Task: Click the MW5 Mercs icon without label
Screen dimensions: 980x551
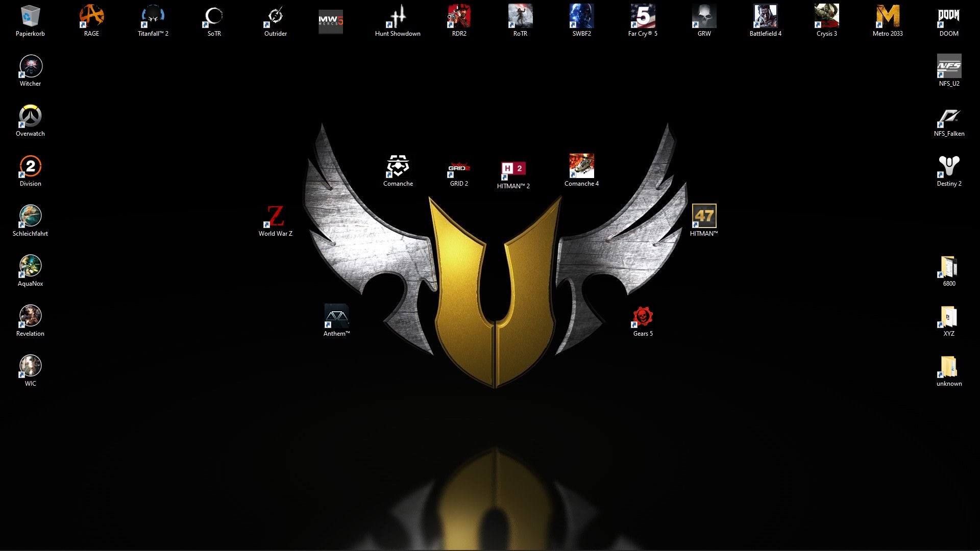Action: 331,21
